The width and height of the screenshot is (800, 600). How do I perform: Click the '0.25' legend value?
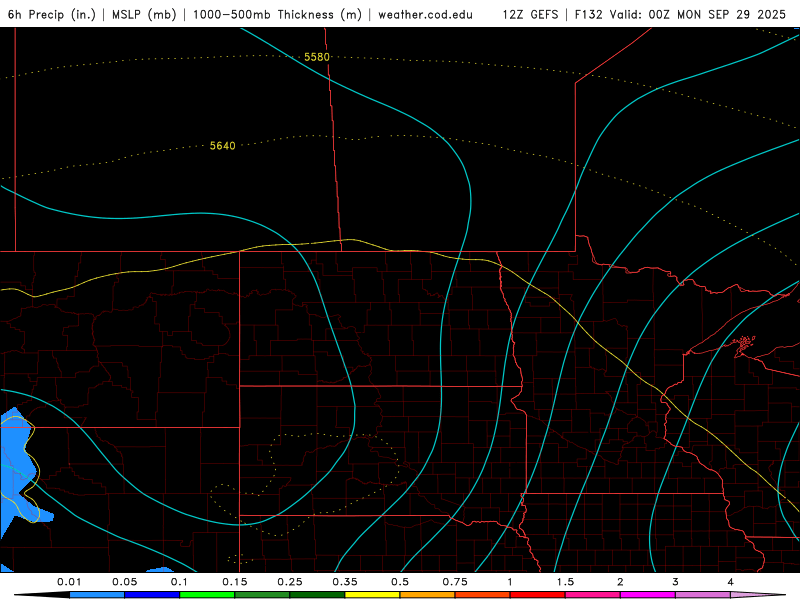[290, 582]
